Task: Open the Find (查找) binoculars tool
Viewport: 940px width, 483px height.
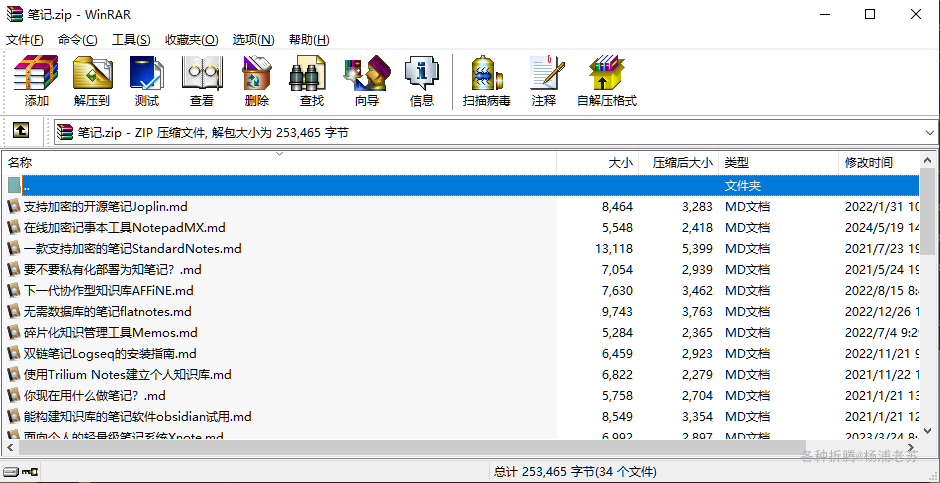Action: coord(312,81)
